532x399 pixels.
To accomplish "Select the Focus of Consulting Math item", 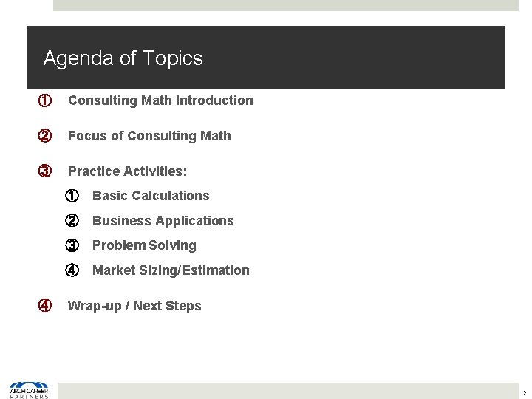I will pos(149,136).
